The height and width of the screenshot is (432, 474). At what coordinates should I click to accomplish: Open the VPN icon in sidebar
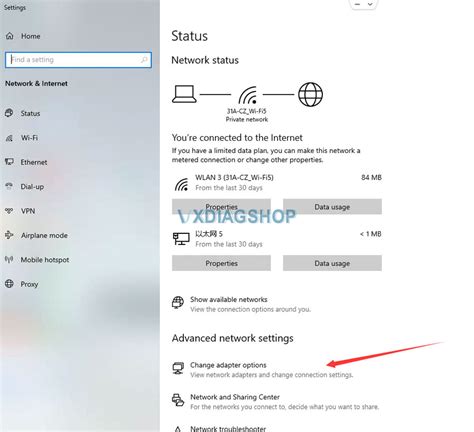click(9, 211)
